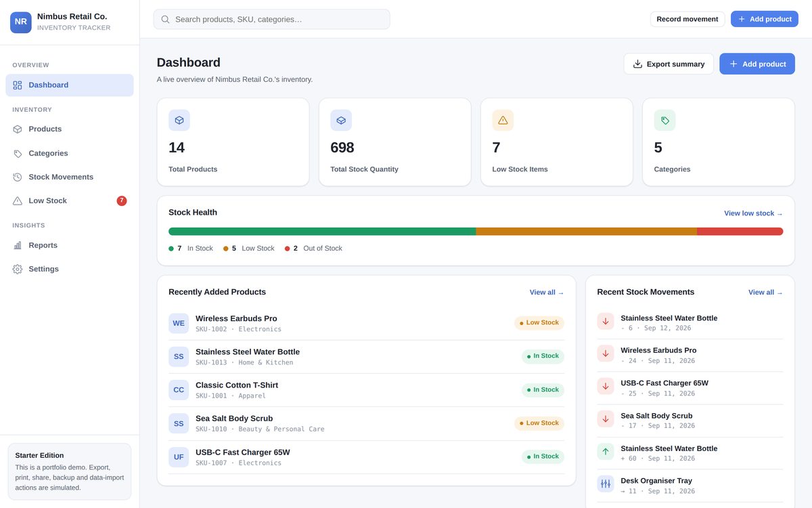
Task: Click the SS avatar for Sea Salt Body Scrub
Action: pos(179,423)
